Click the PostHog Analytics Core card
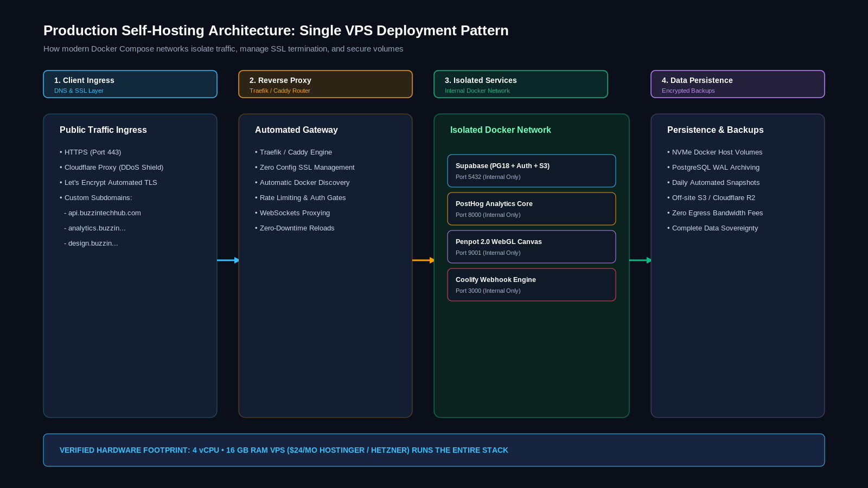 point(532,209)
